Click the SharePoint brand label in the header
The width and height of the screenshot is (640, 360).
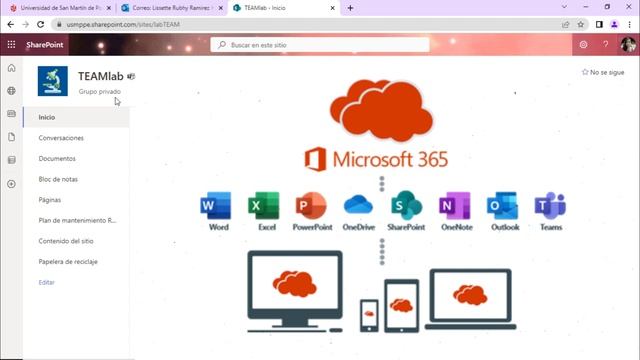click(45, 44)
